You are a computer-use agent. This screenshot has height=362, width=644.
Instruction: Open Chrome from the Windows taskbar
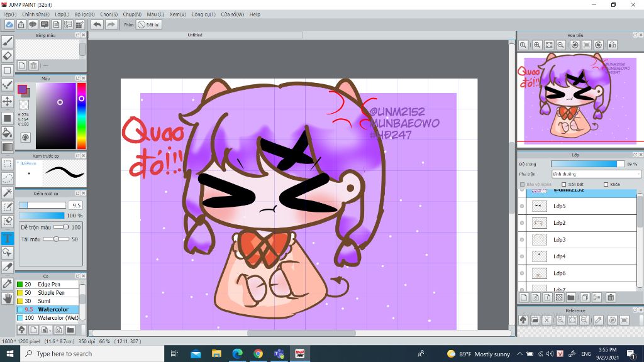(258, 353)
